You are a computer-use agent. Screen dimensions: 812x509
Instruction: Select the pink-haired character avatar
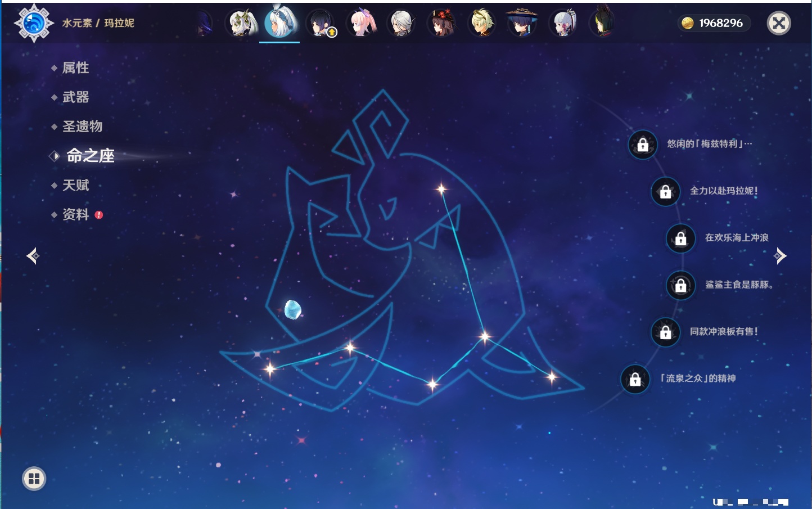[361, 24]
